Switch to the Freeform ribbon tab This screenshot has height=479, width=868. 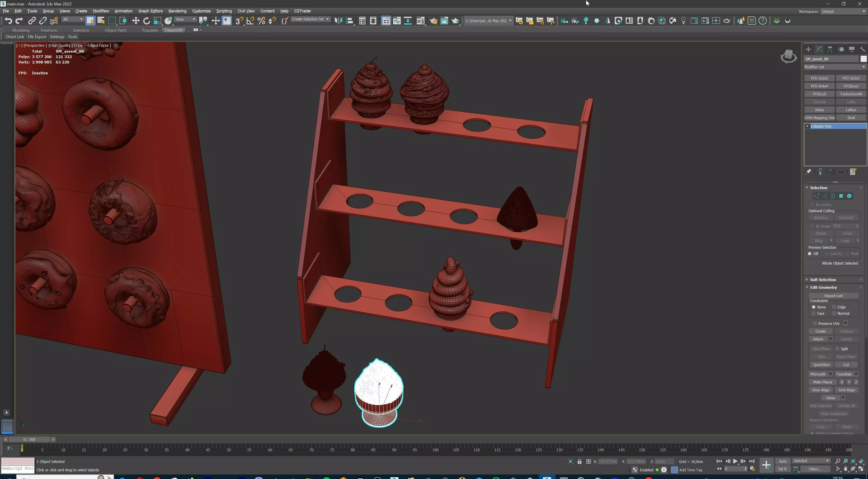pos(49,30)
